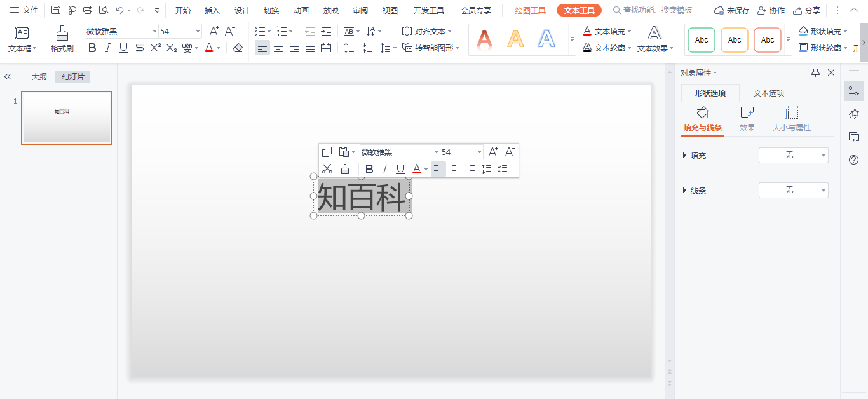The height and width of the screenshot is (399, 868).
Task: Collapse the slide panel with the double-chevron icon
Action: (8, 77)
